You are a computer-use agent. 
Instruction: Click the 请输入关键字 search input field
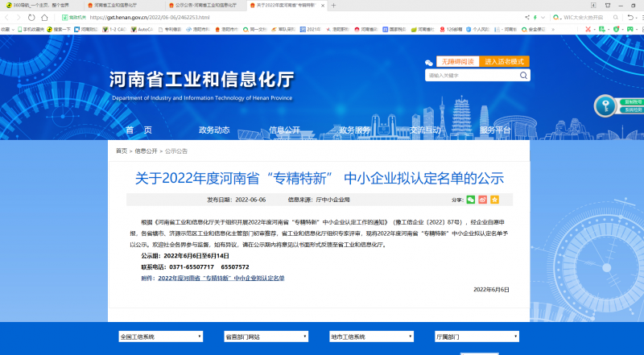tap(471, 76)
